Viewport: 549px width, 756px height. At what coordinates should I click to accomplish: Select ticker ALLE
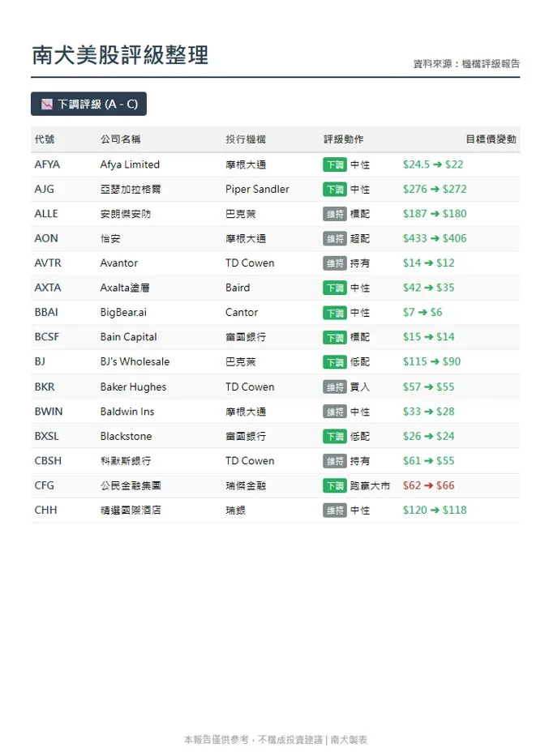(x=46, y=214)
